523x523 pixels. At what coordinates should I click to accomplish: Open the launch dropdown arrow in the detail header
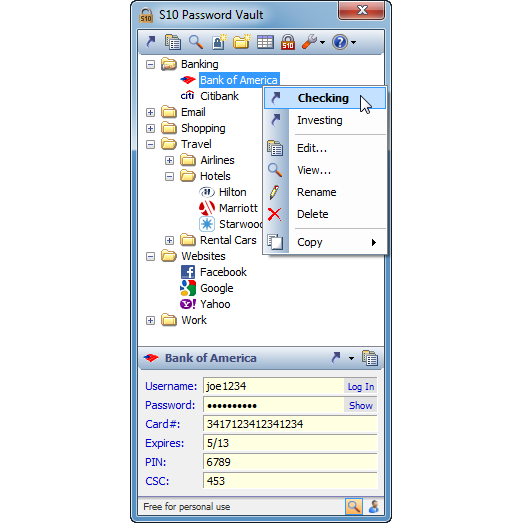click(351, 359)
